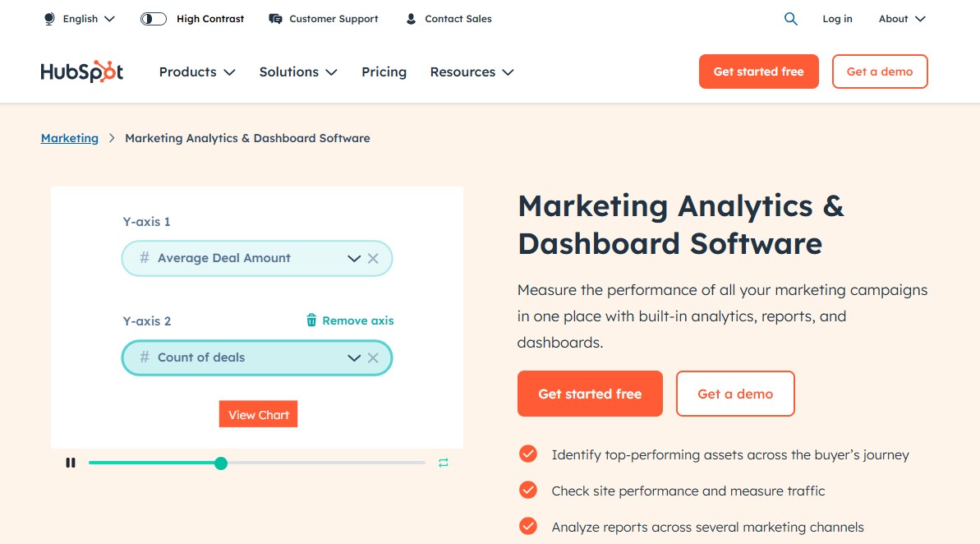The image size is (980, 544).
Task: Click the Count of deals field text
Action: [x=201, y=357]
